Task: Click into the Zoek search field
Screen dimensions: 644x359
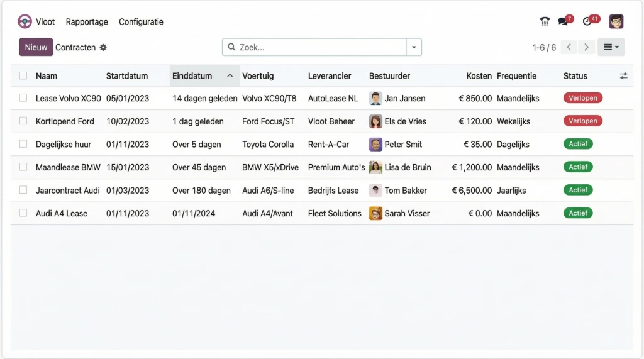Action: tap(318, 47)
